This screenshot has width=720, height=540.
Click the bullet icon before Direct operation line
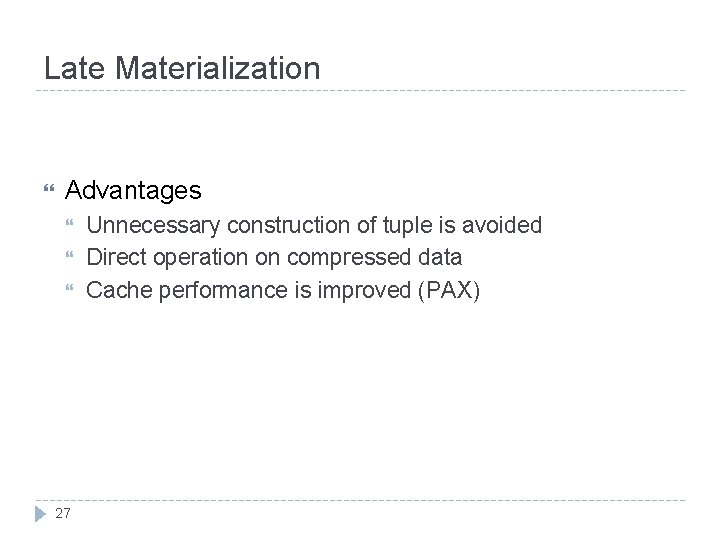(x=69, y=254)
